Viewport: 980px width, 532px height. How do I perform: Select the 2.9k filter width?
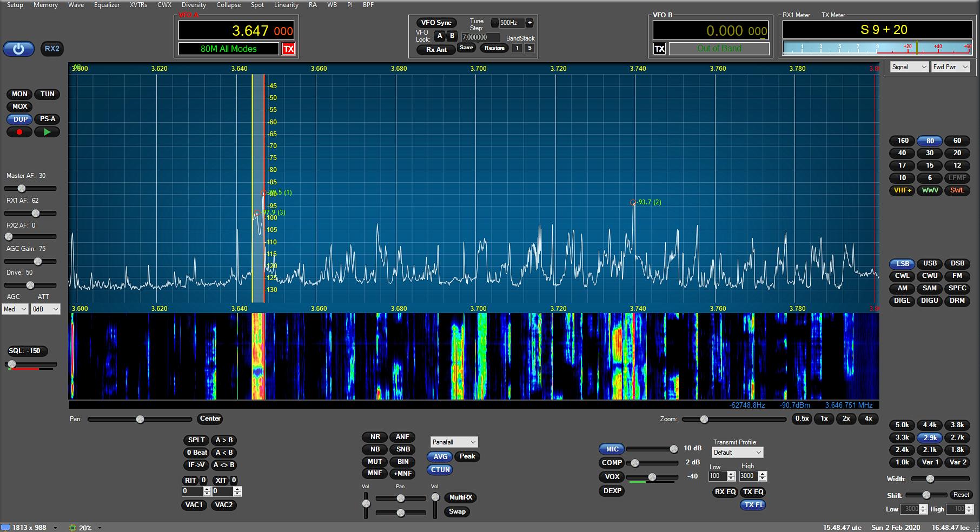coord(930,437)
